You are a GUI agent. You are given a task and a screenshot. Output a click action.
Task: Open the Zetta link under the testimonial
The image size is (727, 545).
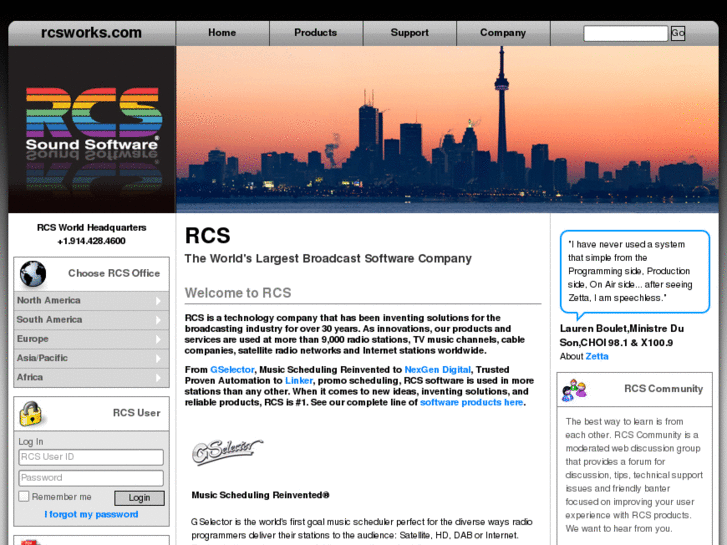[x=597, y=356]
